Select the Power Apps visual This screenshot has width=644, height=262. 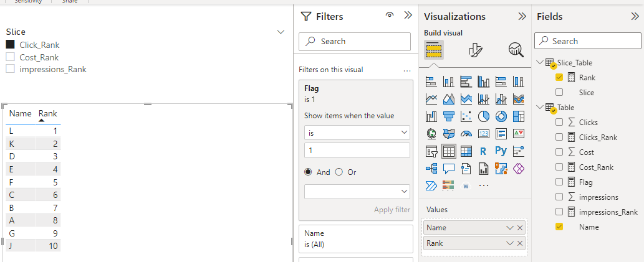click(x=519, y=169)
